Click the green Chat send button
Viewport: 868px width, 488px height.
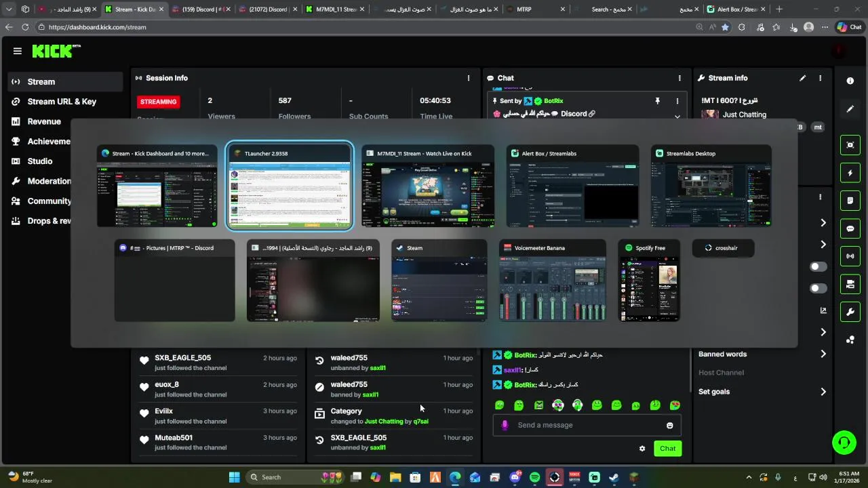(x=667, y=449)
